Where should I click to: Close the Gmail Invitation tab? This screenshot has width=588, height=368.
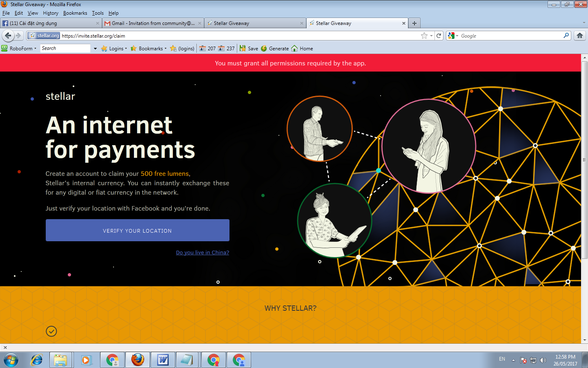tap(200, 23)
